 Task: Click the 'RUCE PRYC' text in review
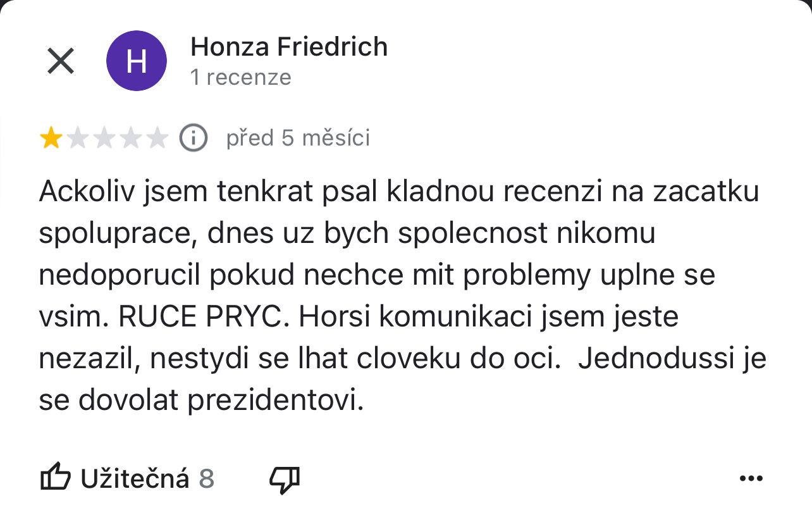pyautogui.click(x=199, y=317)
